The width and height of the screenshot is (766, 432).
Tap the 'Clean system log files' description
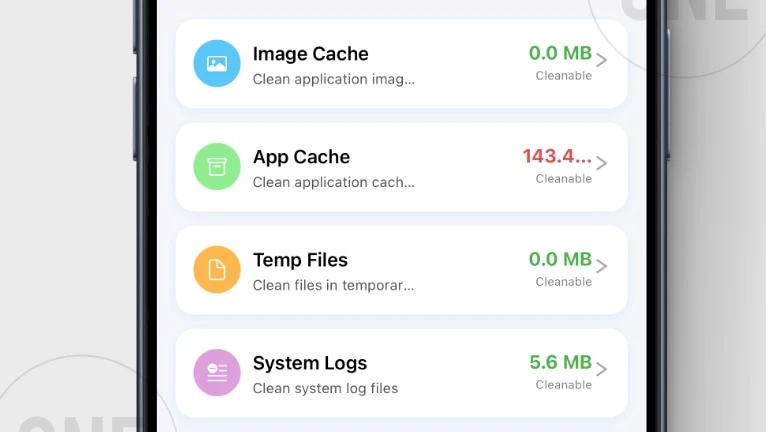pyautogui.click(x=325, y=389)
